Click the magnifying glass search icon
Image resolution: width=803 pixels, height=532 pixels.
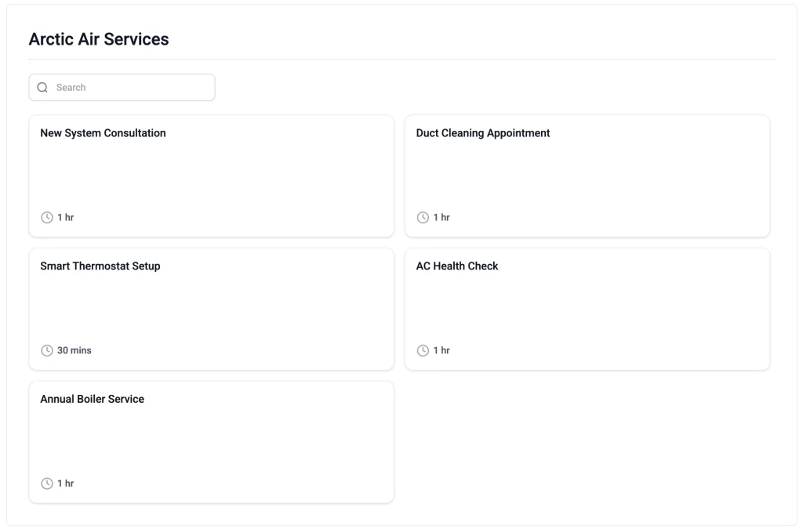click(42, 88)
